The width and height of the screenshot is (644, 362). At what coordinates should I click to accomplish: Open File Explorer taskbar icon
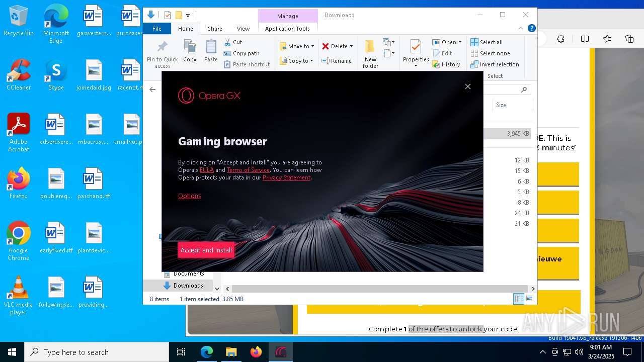pyautogui.click(x=231, y=352)
